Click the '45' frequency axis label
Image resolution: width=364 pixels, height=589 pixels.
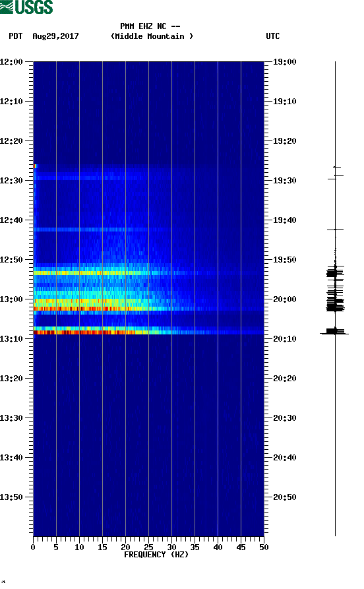coord(241,547)
